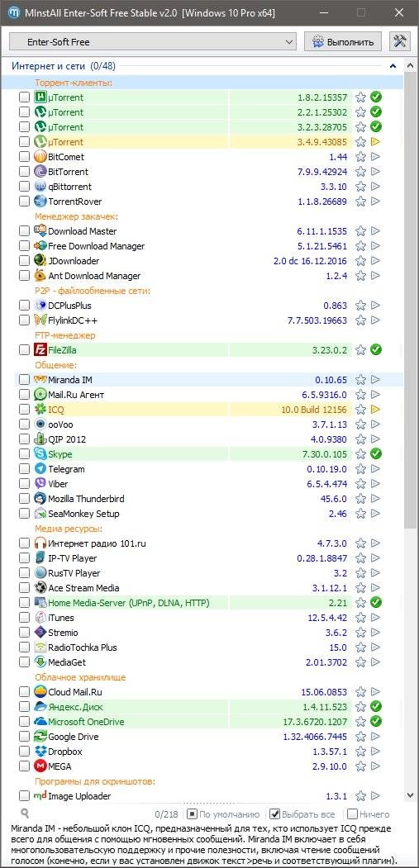Image resolution: width=419 pixels, height=868 pixels.
Task: Click the 'Программы для скриншотов:' header
Action: (95, 781)
